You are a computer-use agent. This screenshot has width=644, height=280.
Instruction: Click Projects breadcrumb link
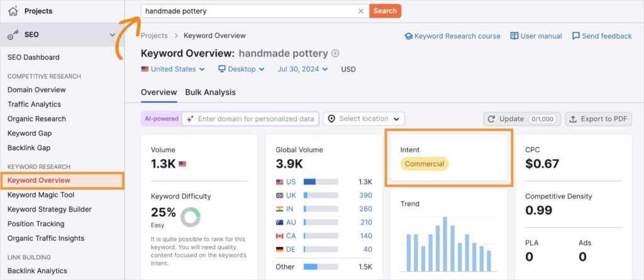click(154, 36)
